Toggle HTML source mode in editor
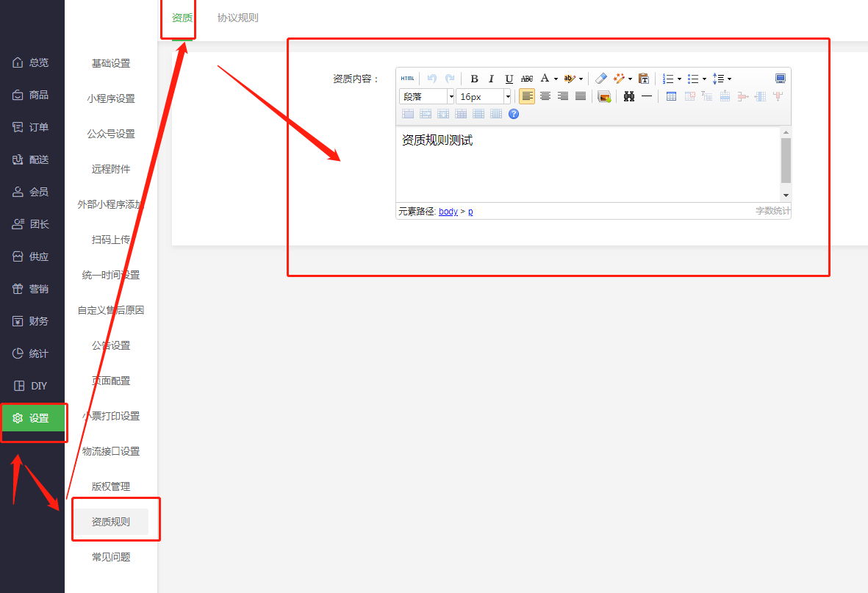 pos(407,79)
